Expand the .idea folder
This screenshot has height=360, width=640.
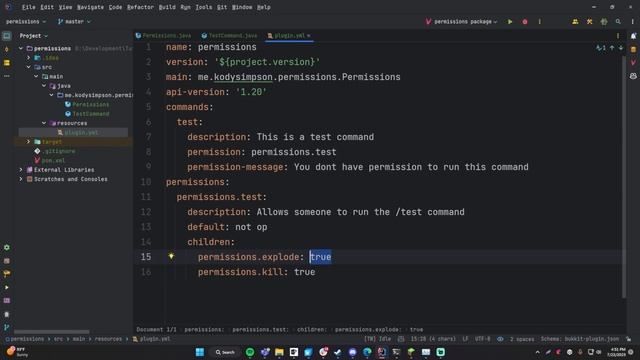29,58
